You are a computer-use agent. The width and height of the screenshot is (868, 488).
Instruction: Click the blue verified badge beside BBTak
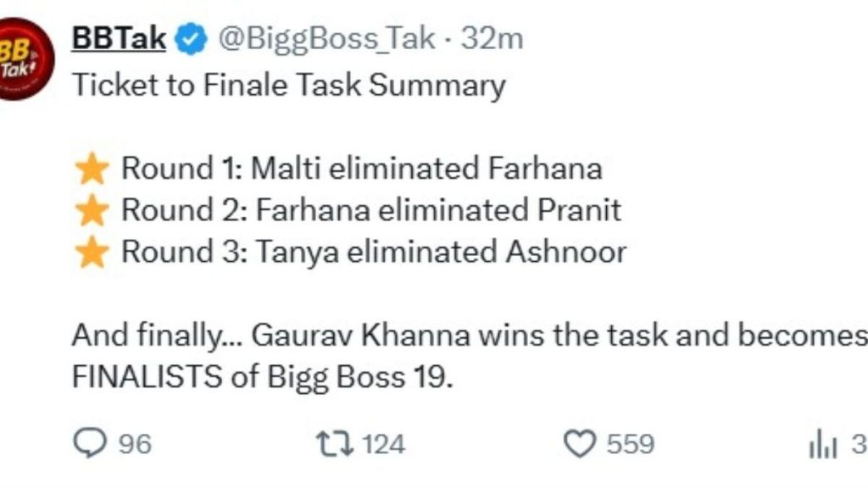pyautogui.click(x=189, y=39)
